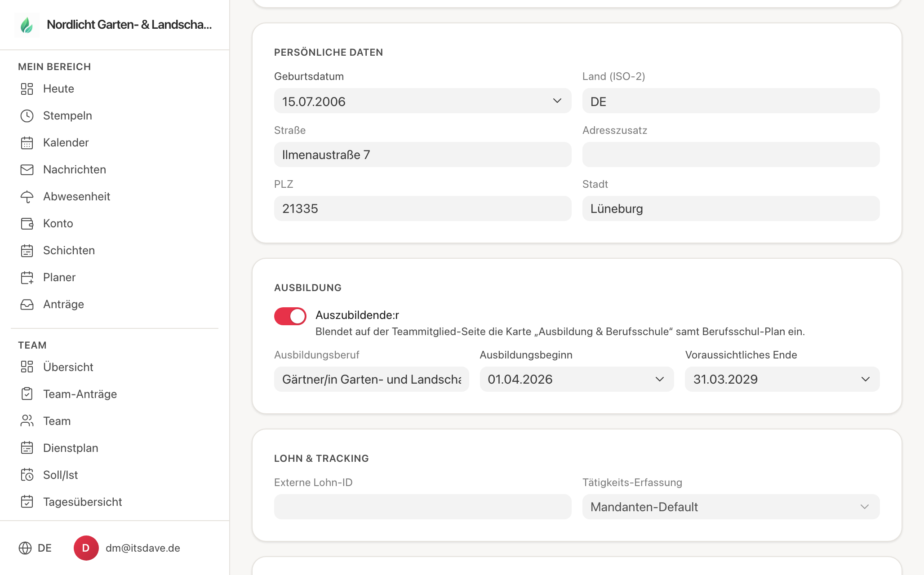
Task: Click the dm@itsdave.de account link
Action: [143, 548]
